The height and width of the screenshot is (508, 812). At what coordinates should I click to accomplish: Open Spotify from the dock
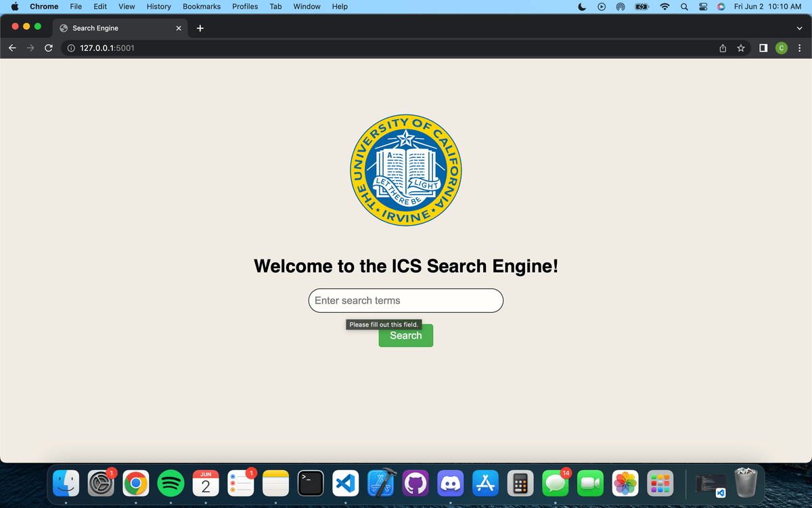(x=171, y=483)
